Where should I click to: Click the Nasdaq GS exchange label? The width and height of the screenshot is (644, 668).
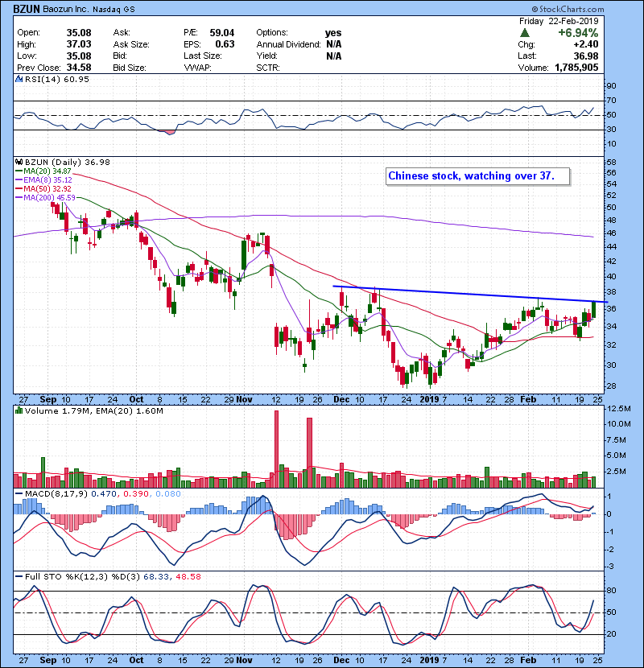[x=114, y=10]
